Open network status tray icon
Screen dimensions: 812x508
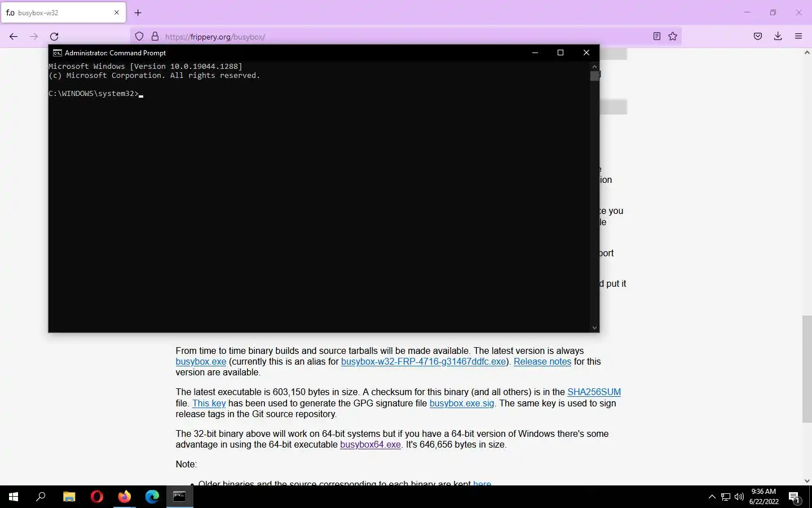tap(726, 497)
